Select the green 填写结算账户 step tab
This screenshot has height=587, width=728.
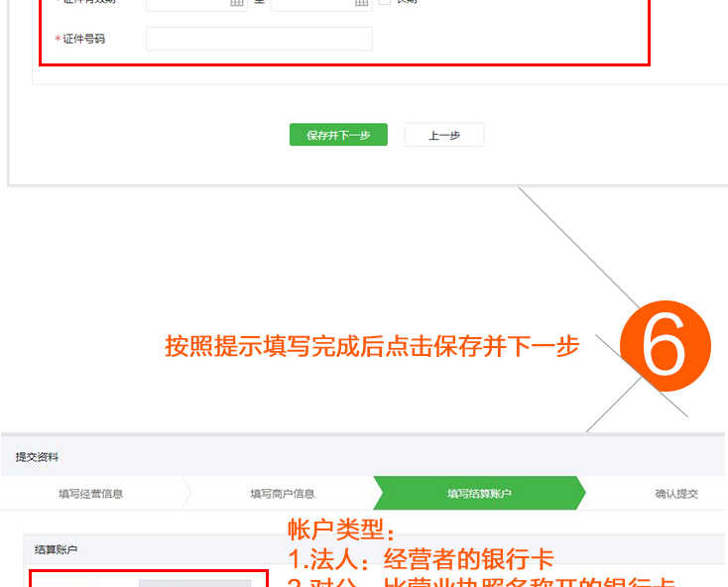tap(479, 493)
